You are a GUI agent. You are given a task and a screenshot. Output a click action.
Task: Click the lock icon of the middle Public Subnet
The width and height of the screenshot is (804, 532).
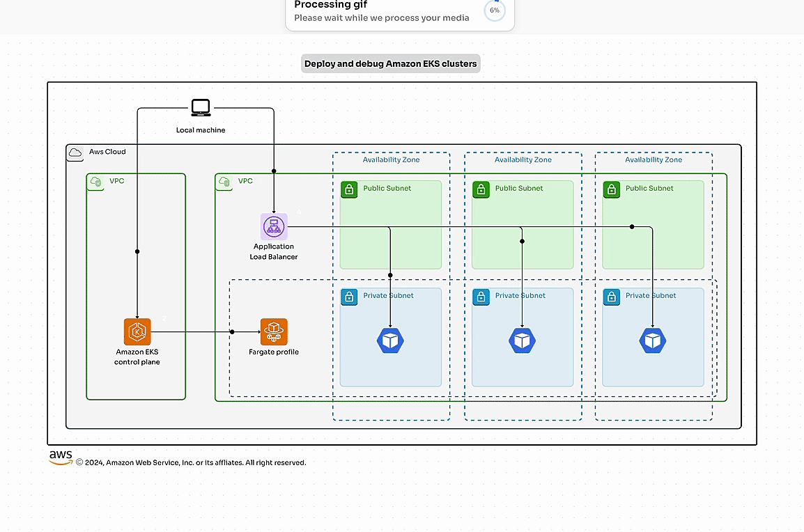point(481,189)
